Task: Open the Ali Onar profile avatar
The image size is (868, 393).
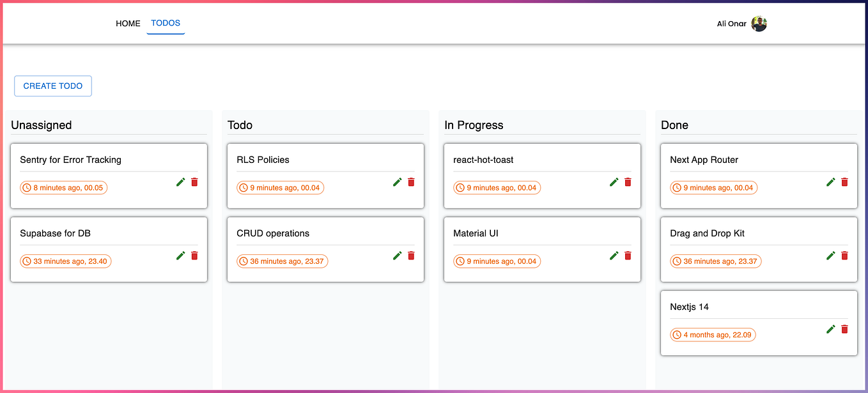Action: 759,24
